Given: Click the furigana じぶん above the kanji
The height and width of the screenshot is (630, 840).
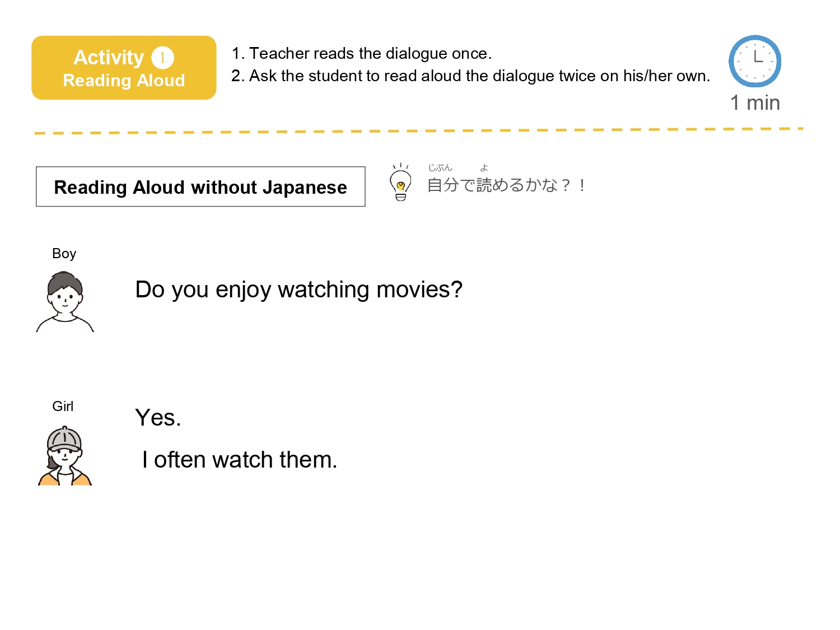Looking at the screenshot, I should (440, 167).
